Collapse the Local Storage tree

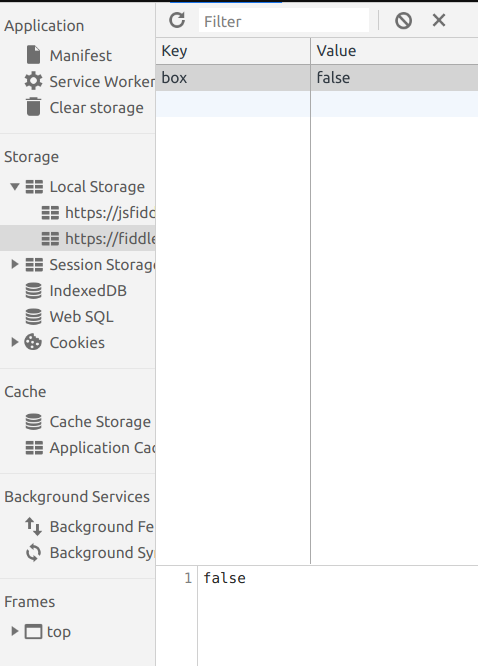pos(15,186)
